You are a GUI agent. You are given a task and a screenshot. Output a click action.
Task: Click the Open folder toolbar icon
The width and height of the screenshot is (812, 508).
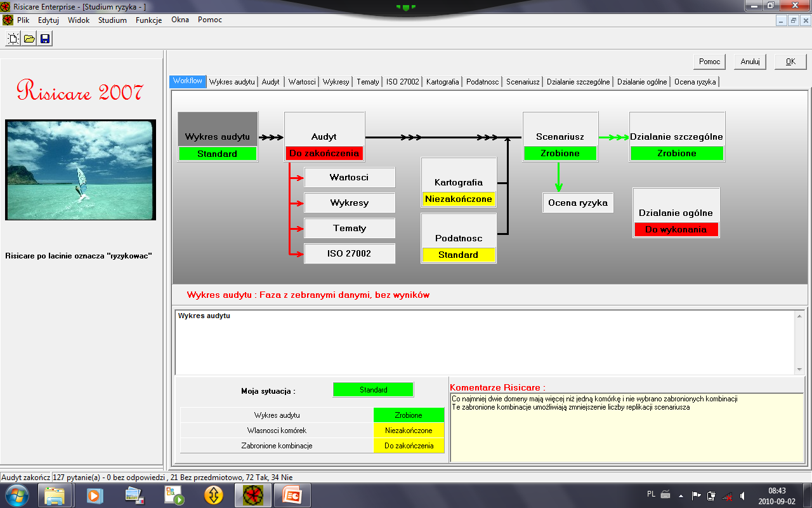point(29,39)
